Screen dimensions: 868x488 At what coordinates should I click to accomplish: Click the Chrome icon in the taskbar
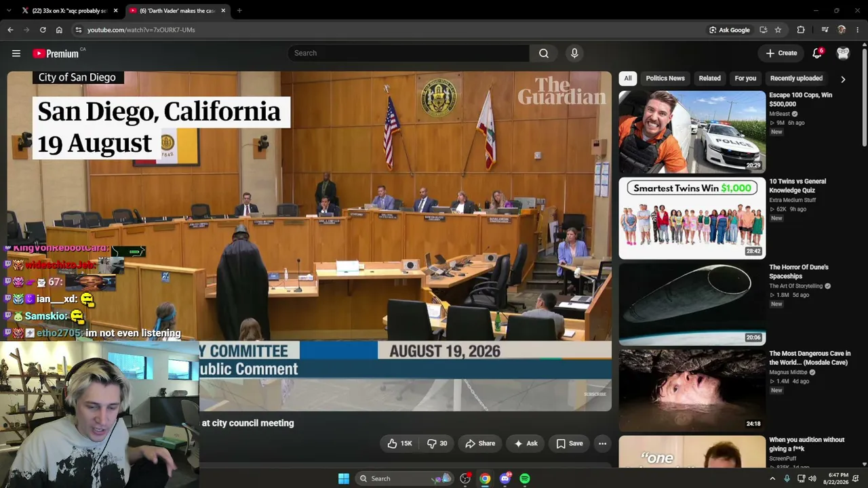coord(485,479)
